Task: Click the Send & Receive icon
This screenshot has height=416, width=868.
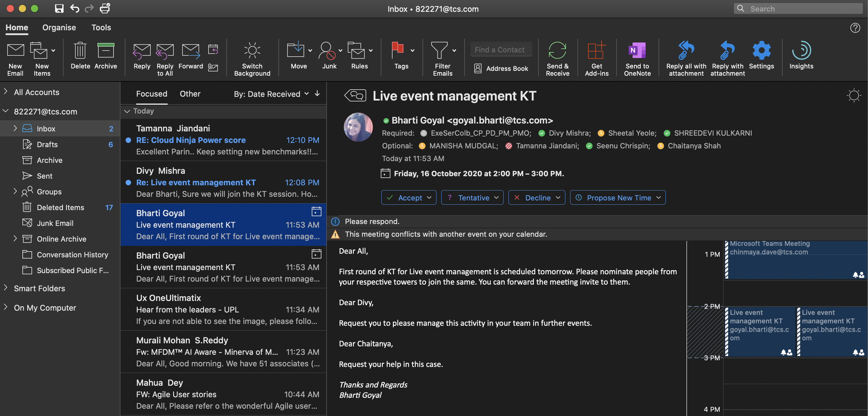Action: 557,51
